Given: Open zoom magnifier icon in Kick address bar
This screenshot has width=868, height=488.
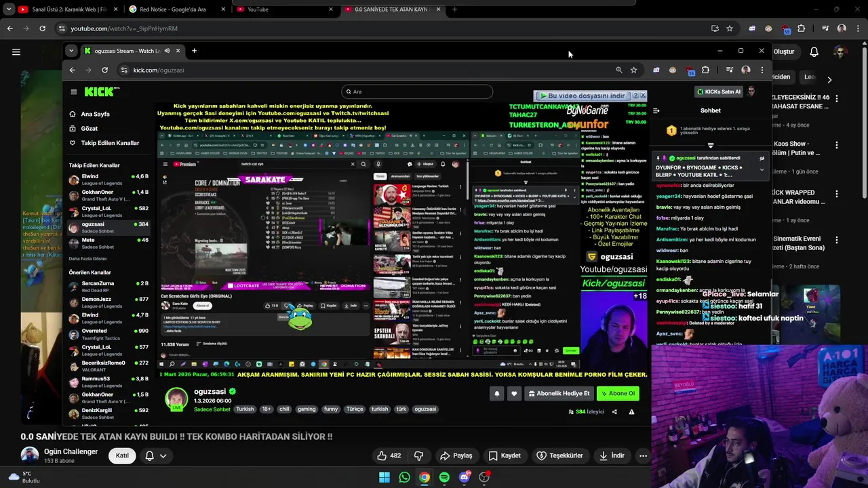Looking at the screenshot, I should pos(618,70).
